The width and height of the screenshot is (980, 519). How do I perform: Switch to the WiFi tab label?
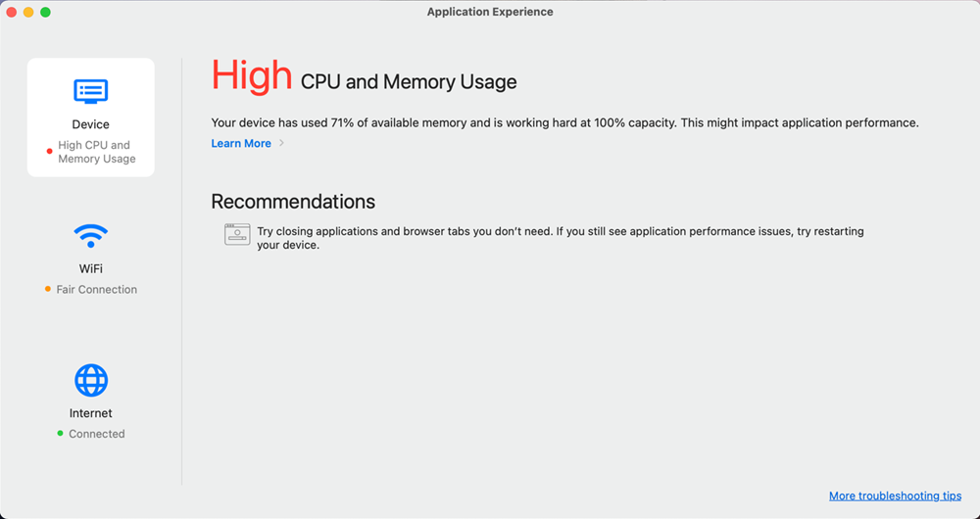coord(91,268)
